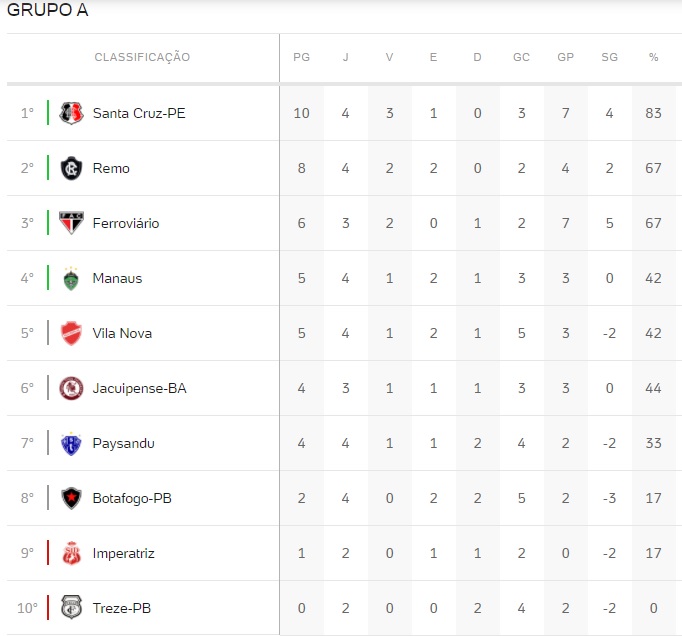Click the Vila Nova team crest
Screen dimensions: 682x636
[x=71, y=333]
